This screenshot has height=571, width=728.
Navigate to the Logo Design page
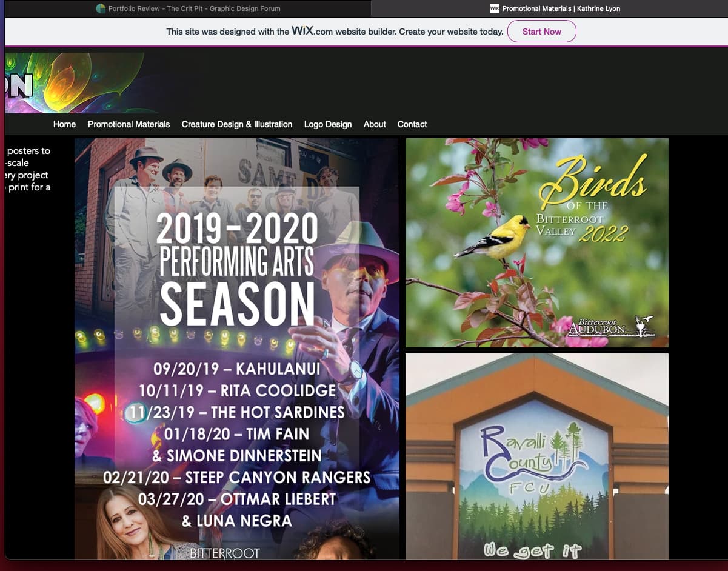tap(328, 124)
